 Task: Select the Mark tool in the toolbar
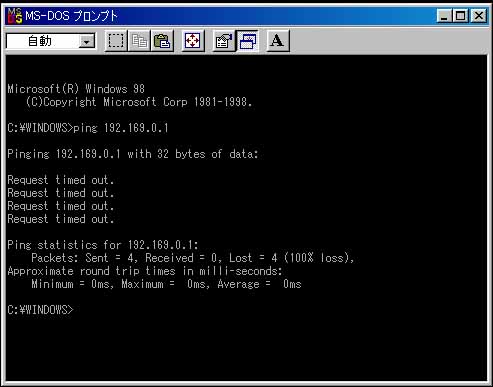click(116, 41)
